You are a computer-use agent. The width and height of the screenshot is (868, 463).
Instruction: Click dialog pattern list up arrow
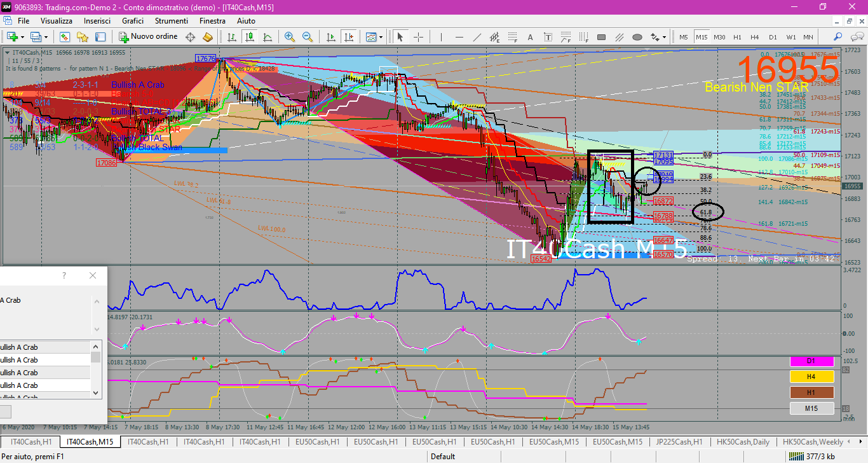tap(96, 346)
